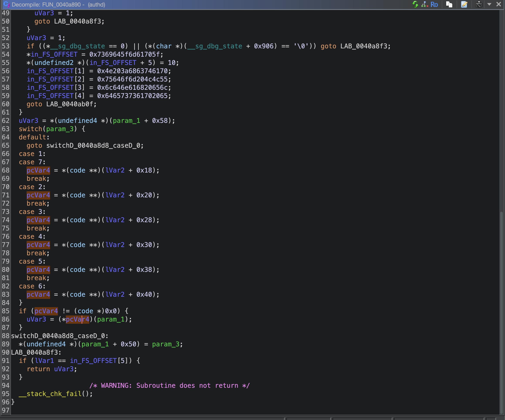Open the pencil edit export icon
This screenshot has height=420, width=505.
(464, 4)
